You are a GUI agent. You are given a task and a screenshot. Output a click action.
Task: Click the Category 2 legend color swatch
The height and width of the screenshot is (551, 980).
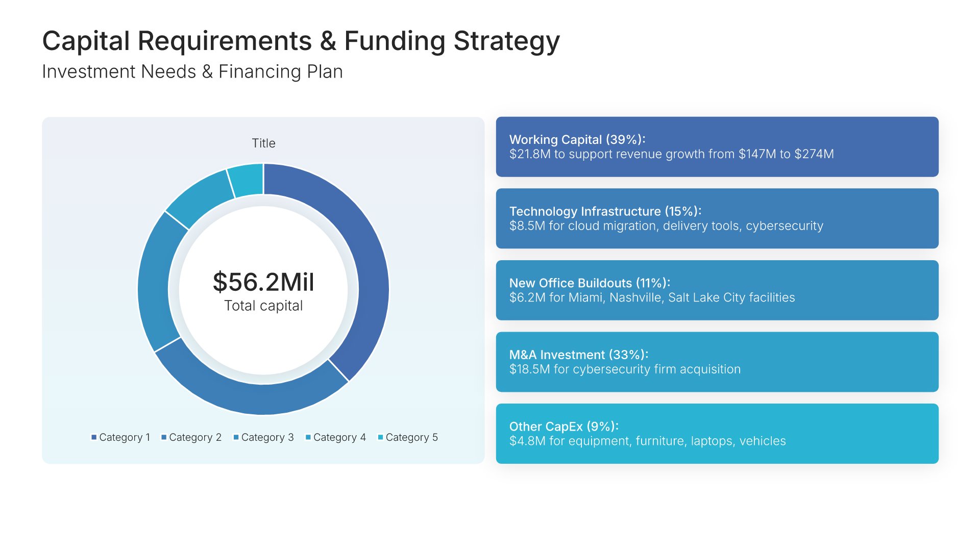(164, 437)
